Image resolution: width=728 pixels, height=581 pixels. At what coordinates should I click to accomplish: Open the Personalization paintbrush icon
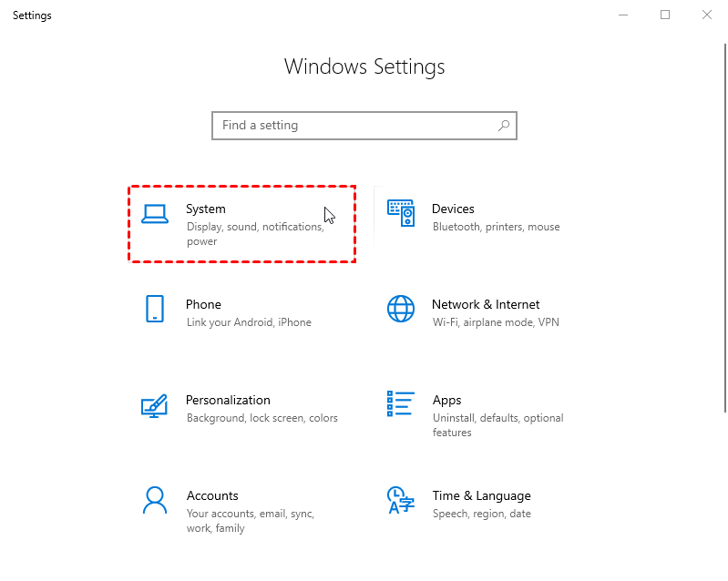(155, 405)
